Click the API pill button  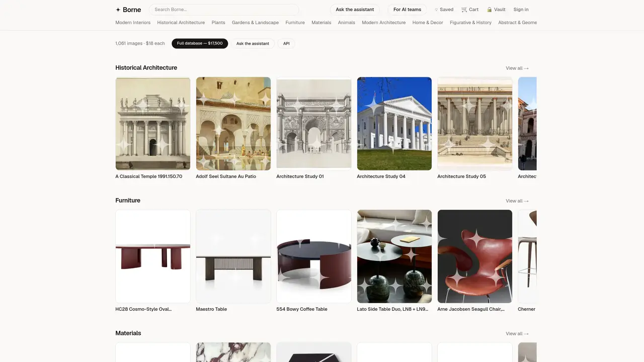click(286, 44)
